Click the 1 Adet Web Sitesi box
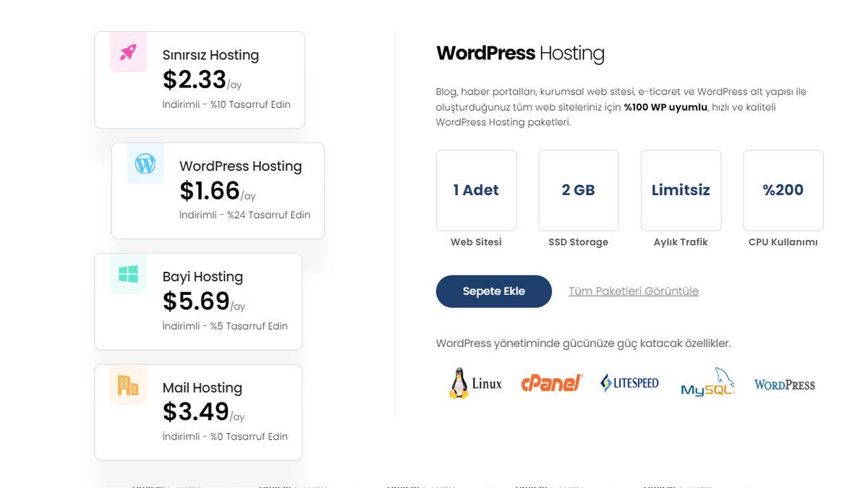Viewport: 868px width, 488px height. point(476,190)
